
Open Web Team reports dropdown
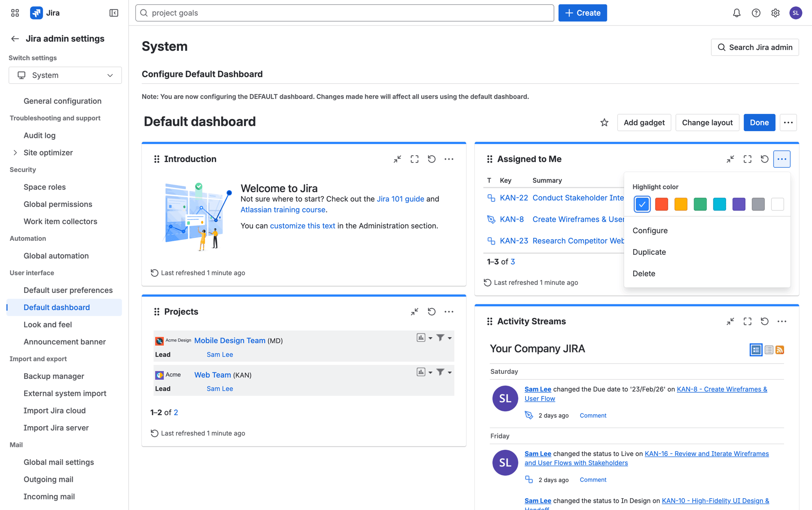[425, 372]
